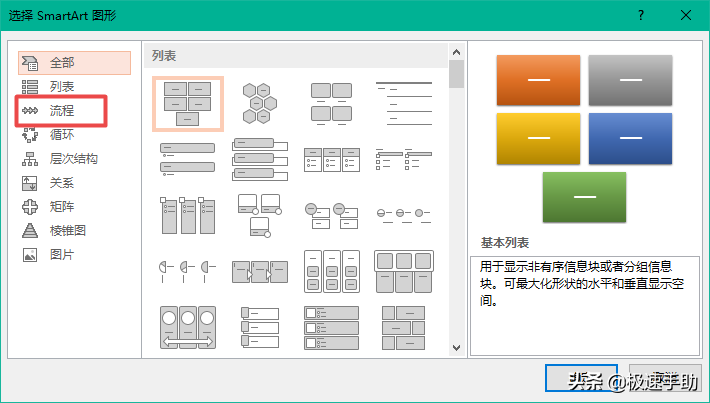Screen dimensions: 710x403
Task: Click the gallery vertical scrollbar thumb
Action: point(456,74)
